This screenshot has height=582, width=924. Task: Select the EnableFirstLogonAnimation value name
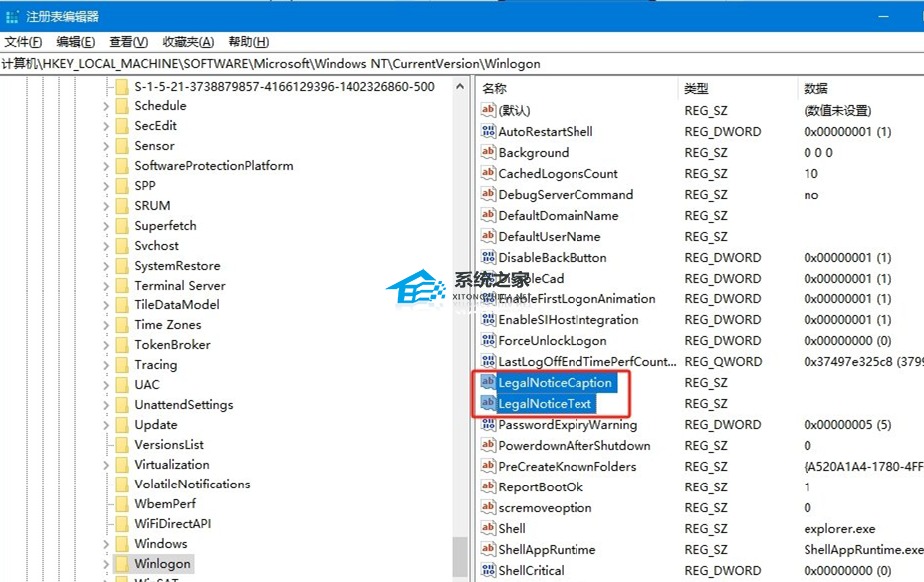click(577, 299)
